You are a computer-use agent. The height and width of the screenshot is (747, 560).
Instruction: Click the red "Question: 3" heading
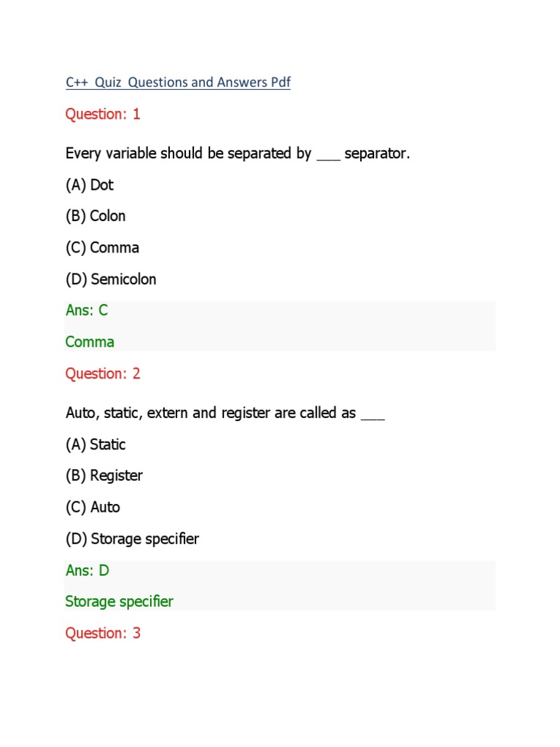point(103,633)
